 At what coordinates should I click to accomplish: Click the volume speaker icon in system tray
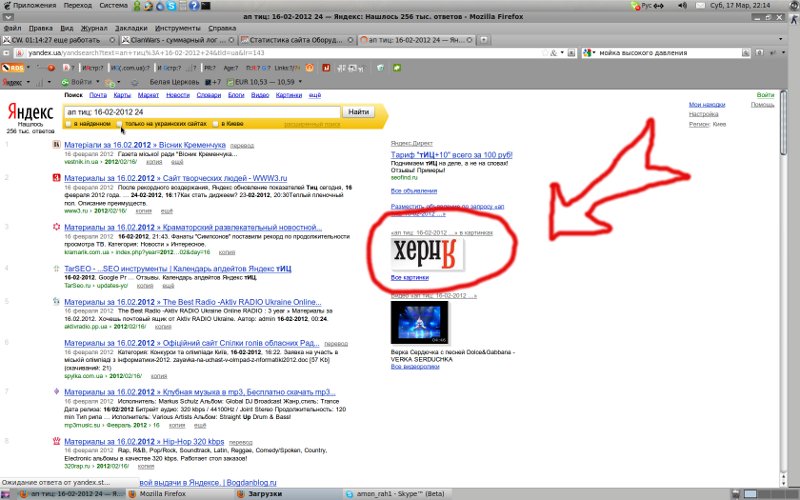683,6
